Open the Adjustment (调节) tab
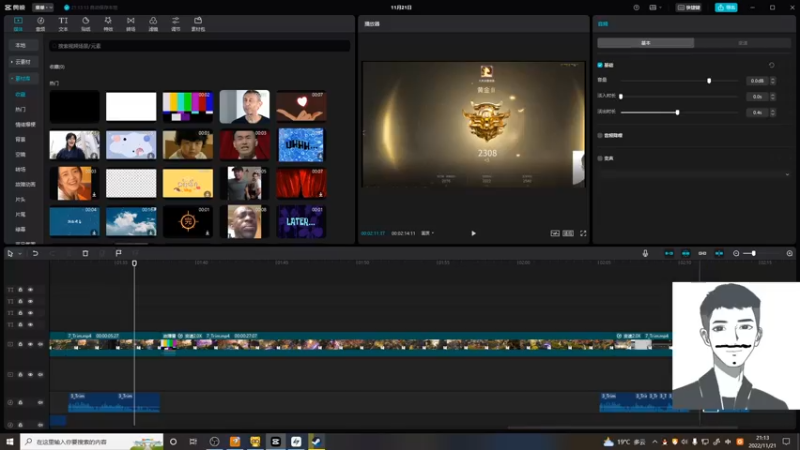 pos(176,23)
